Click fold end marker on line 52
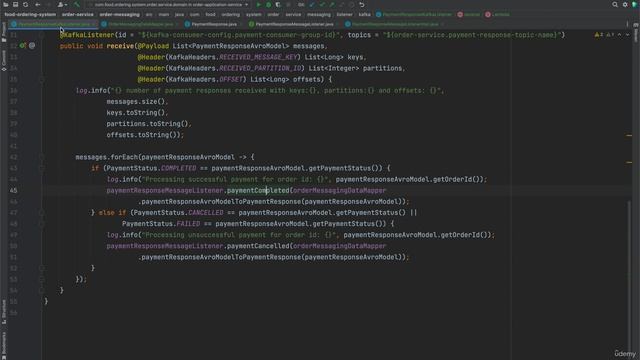The height and width of the screenshot is (360, 640). point(42,268)
